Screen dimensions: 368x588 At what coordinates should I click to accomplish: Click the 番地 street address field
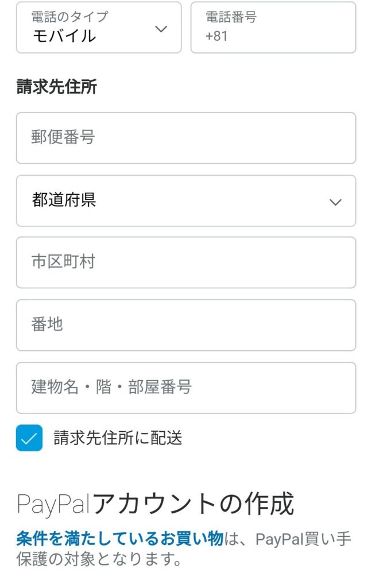tap(185, 325)
